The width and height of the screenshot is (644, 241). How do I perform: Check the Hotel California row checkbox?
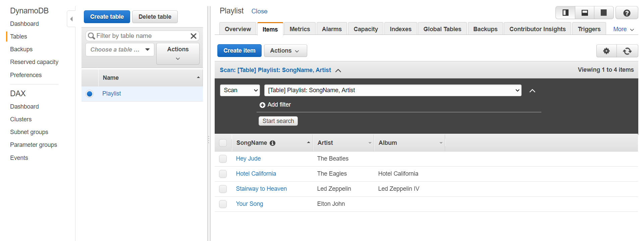(223, 174)
